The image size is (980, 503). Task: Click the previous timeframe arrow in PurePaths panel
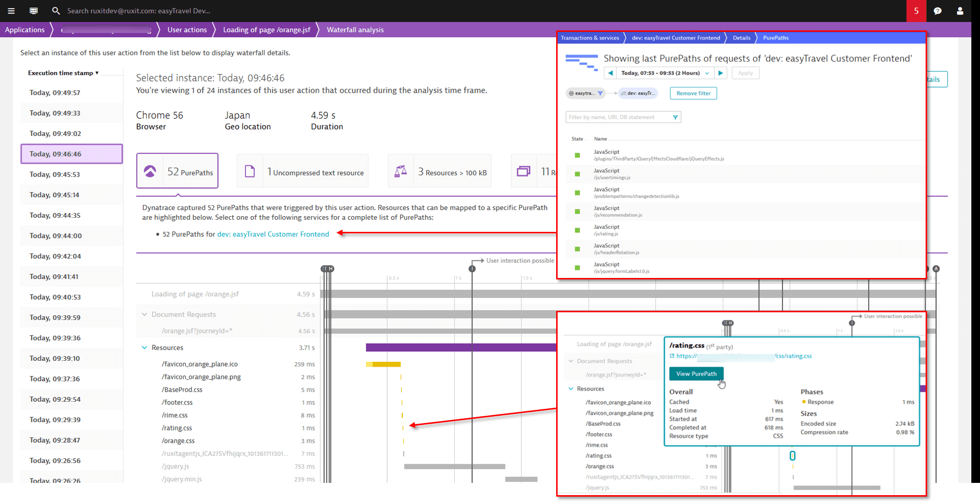click(x=611, y=73)
